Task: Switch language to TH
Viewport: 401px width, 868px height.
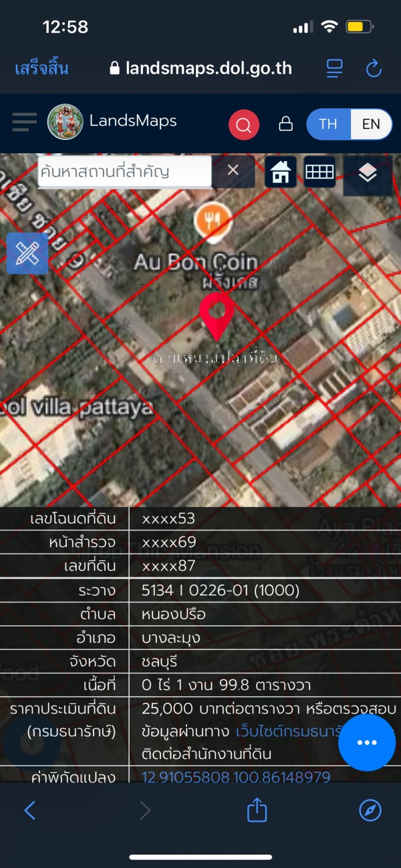Action: coord(328,124)
